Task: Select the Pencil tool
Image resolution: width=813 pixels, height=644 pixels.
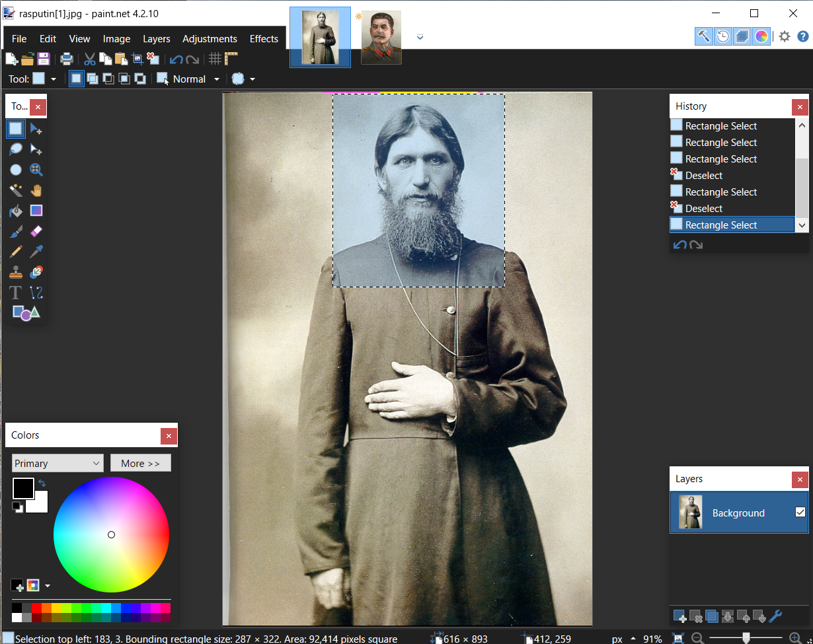Action: pos(16,252)
